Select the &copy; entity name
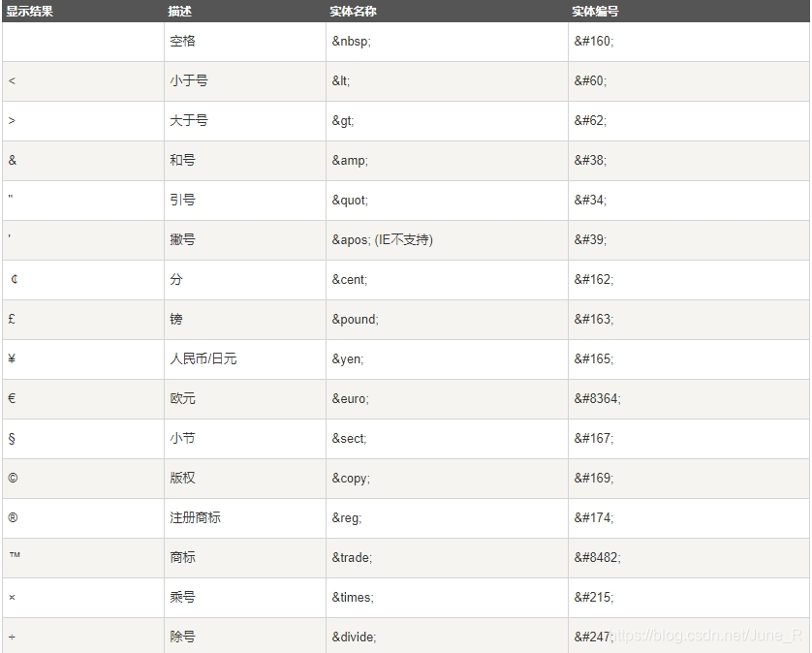The width and height of the screenshot is (812, 653). (x=351, y=479)
